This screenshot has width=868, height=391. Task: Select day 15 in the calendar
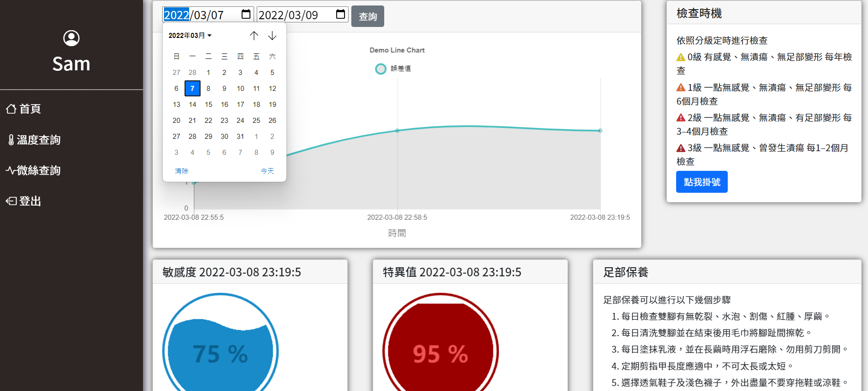pyautogui.click(x=208, y=105)
